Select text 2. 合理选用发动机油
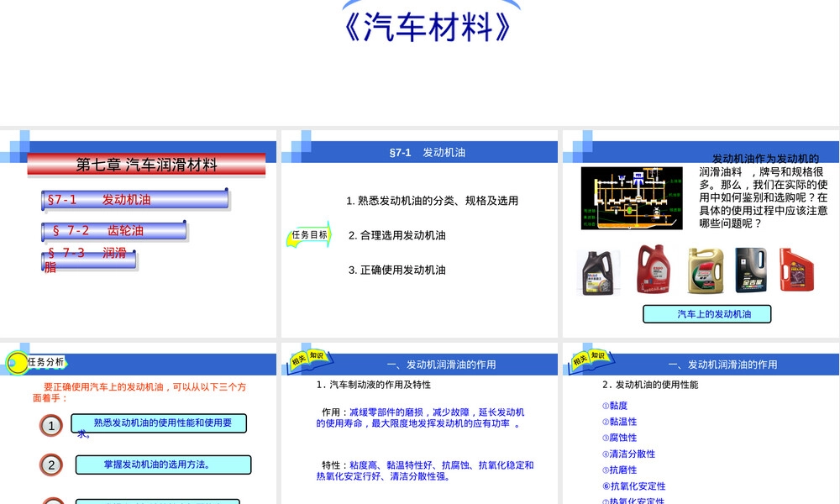Image resolution: width=840 pixels, height=504 pixels. (x=397, y=235)
